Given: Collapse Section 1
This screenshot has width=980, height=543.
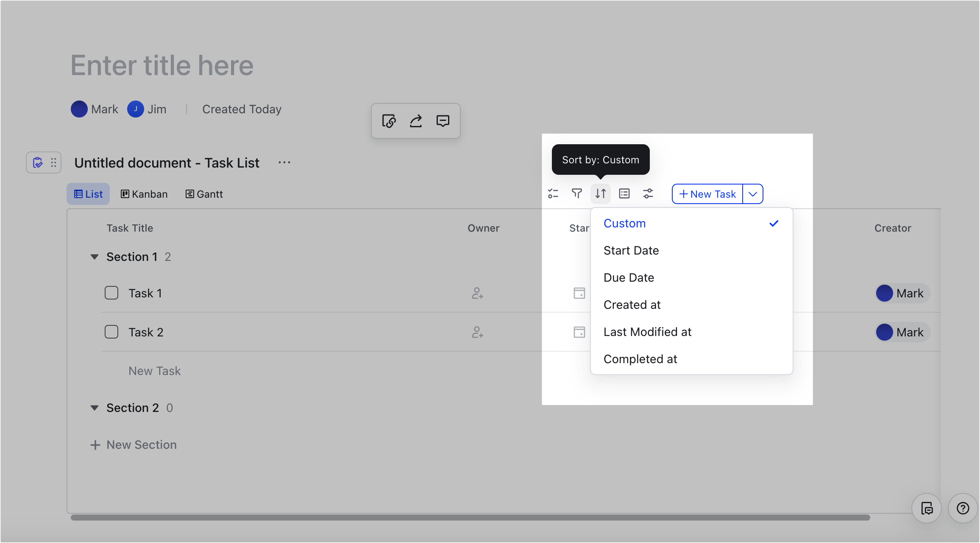Looking at the screenshot, I should point(95,257).
